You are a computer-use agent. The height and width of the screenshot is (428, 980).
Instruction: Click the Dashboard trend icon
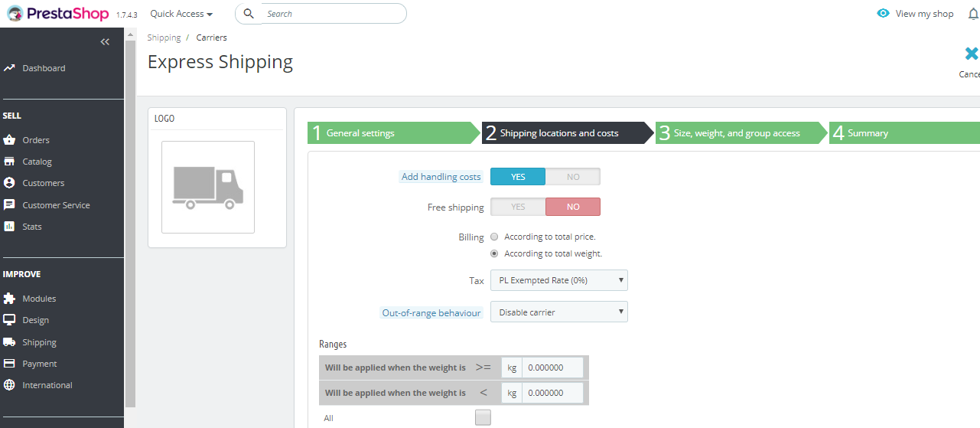pyautogui.click(x=9, y=68)
